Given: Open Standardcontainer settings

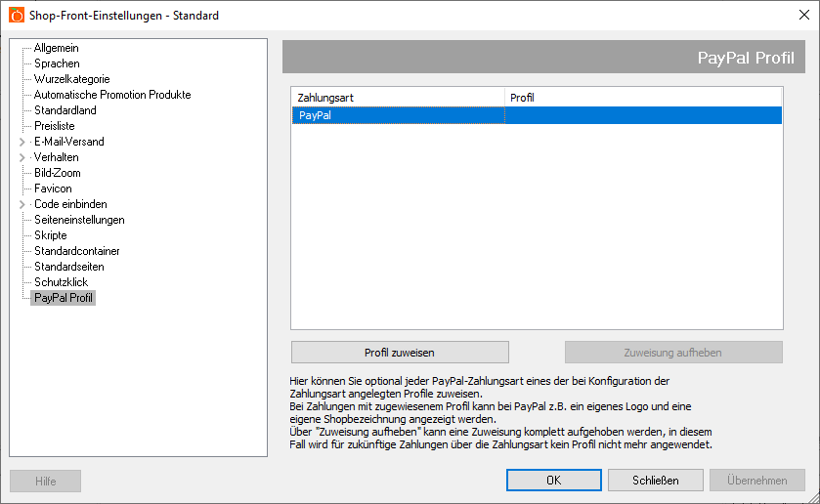Looking at the screenshot, I should click(77, 251).
